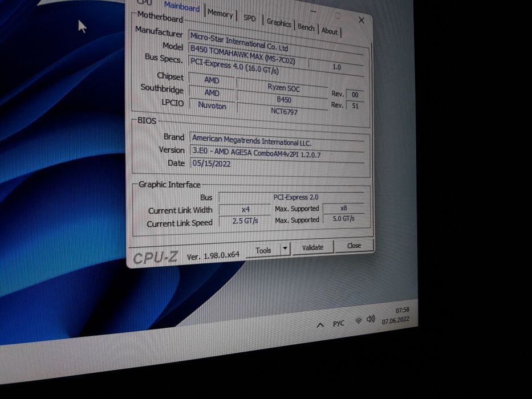This screenshot has width=532, height=399.
Task: Select Manufacturer field Micro-Star International
Action: (275, 43)
